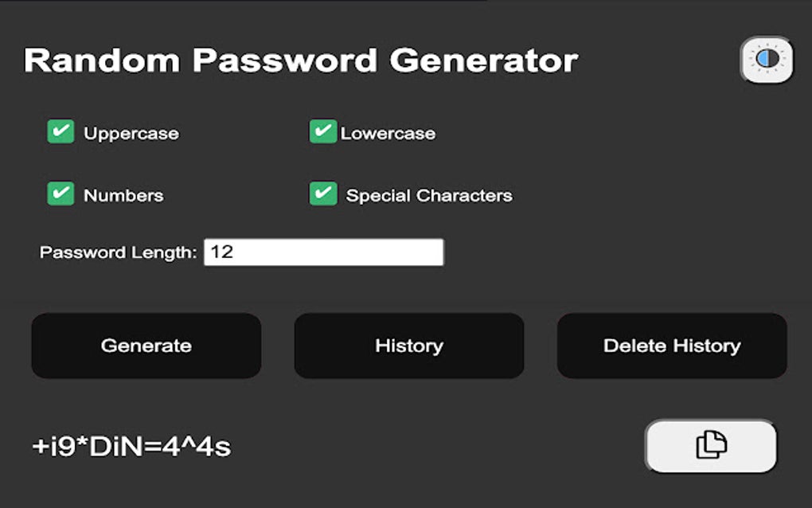Click the Numbers label text
The image size is (812, 508).
(123, 196)
